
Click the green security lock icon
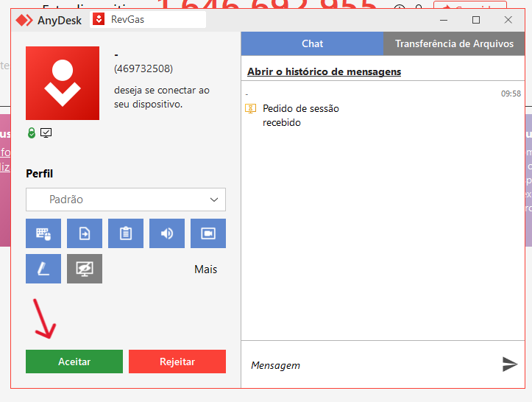click(31, 133)
